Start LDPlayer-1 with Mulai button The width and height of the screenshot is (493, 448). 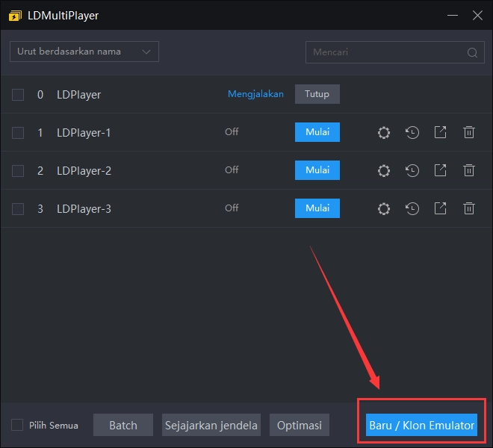pos(317,132)
